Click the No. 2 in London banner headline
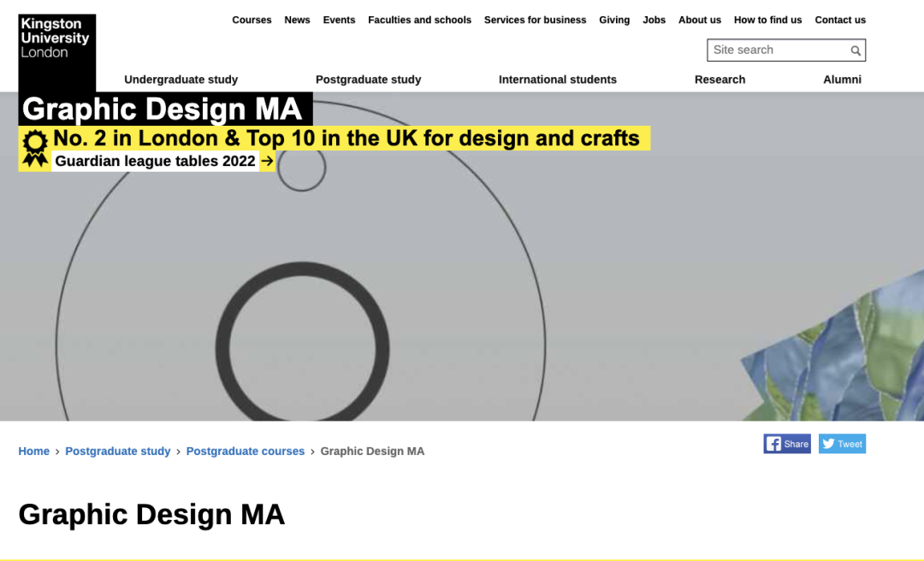Image resolution: width=924 pixels, height=561 pixels. [346, 138]
